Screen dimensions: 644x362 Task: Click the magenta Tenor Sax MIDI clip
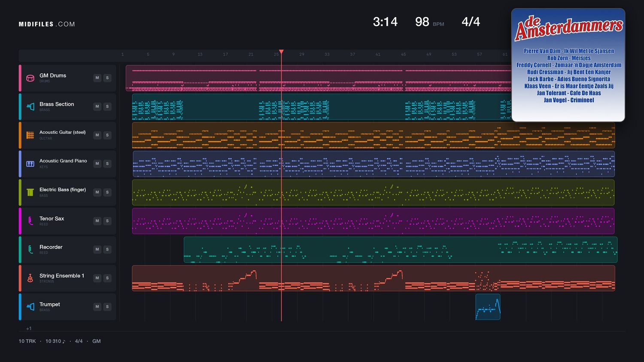point(373,221)
